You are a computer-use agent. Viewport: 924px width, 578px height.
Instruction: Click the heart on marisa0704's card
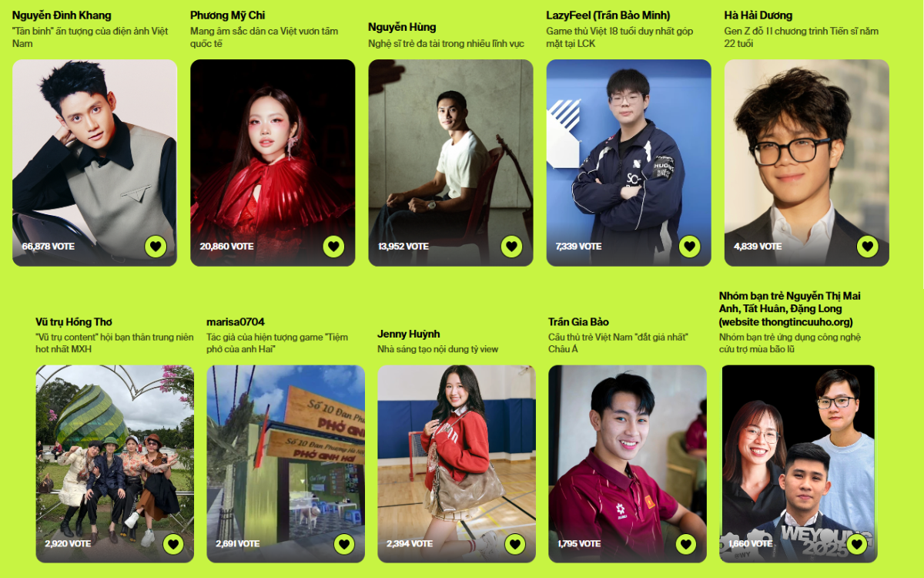click(344, 544)
